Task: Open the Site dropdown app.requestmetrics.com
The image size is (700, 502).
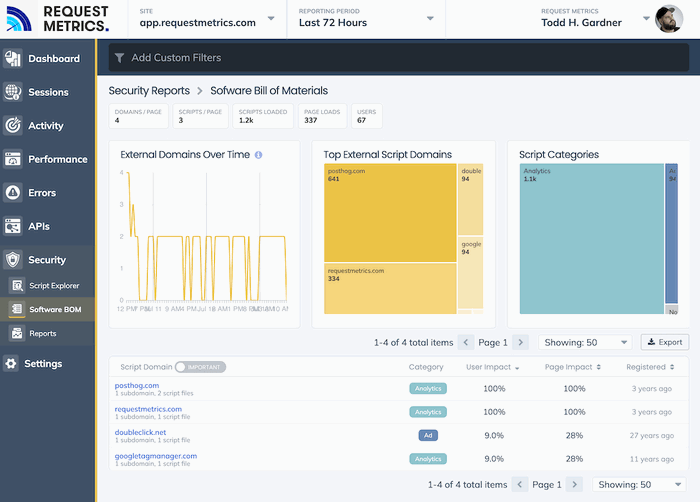Action: pyautogui.click(x=208, y=19)
